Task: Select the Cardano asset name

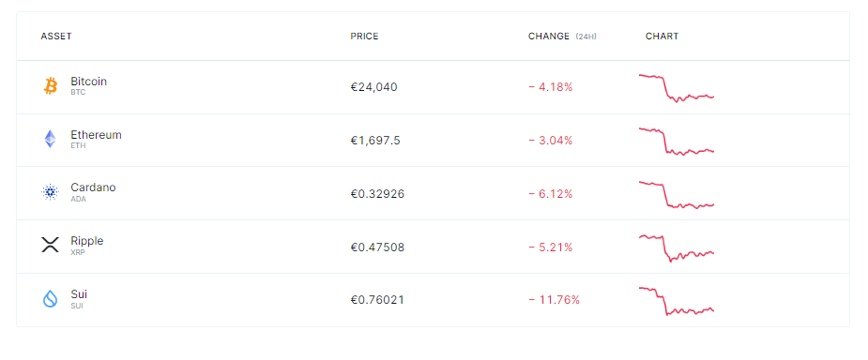Action: pos(93,187)
